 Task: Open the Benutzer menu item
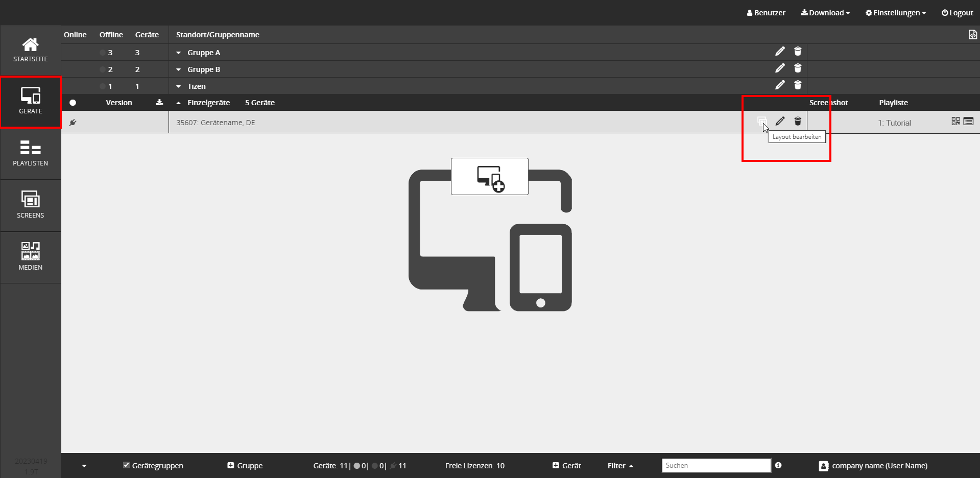click(x=766, y=13)
